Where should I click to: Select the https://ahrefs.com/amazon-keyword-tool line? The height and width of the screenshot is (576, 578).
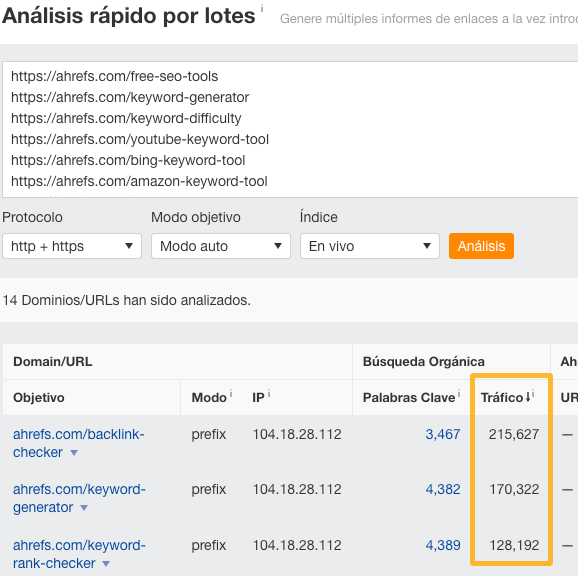(x=139, y=181)
